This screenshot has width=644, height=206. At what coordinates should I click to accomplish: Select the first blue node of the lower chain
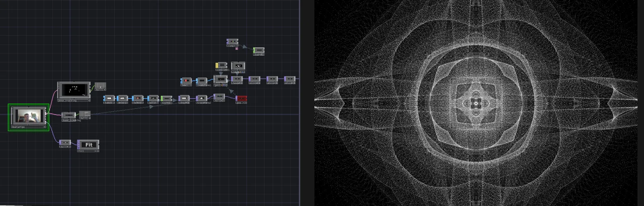point(109,99)
